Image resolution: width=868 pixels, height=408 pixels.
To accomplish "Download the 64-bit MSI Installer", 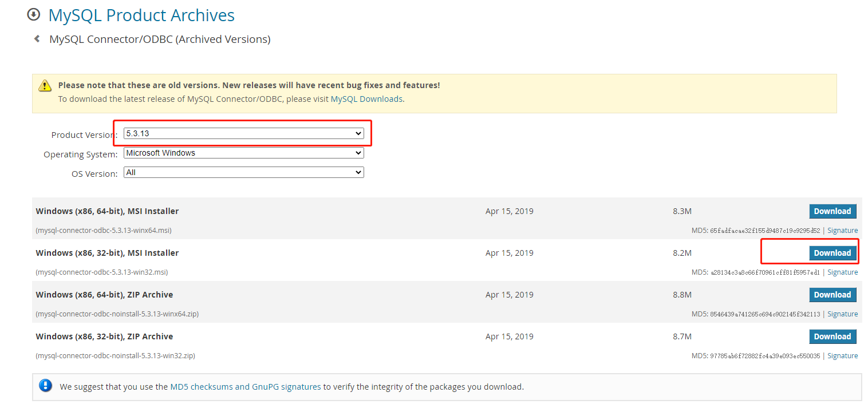I will click(x=833, y=211).
